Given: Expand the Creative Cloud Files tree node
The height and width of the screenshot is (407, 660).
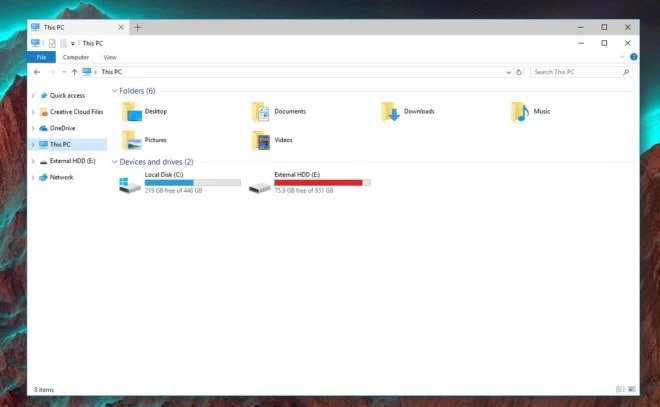Looking at the screenshot, I should coord(33,112).
